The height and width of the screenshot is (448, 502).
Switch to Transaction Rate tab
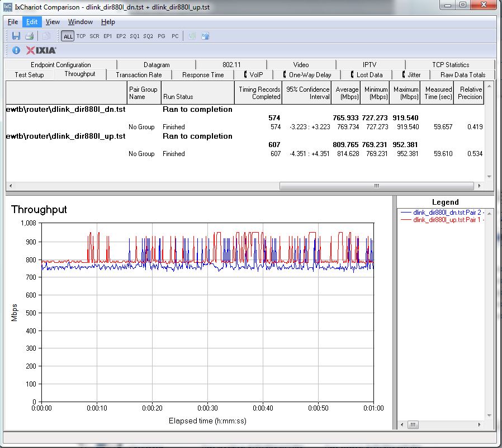(139, 75)
